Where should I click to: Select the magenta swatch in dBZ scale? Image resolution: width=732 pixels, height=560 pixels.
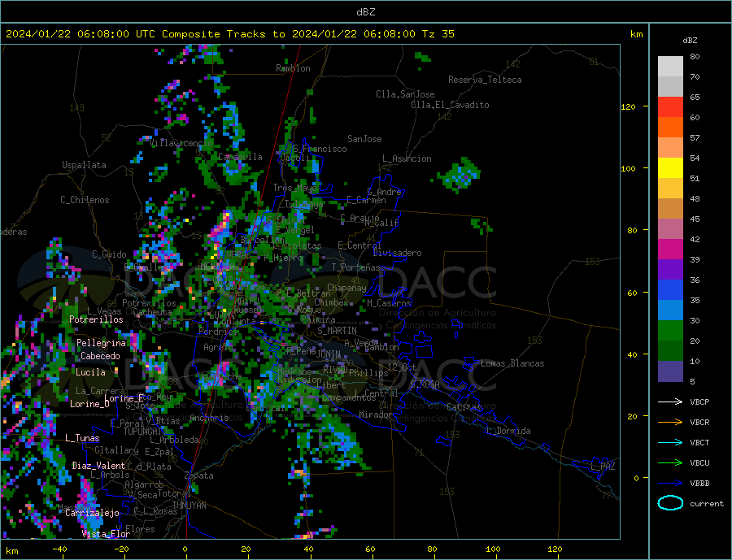(670, 250)
